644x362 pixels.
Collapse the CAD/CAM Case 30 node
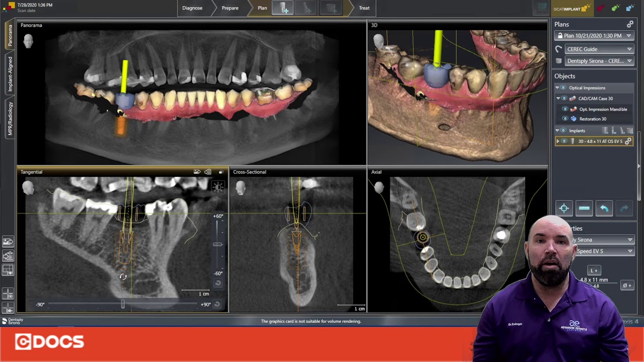coord(558,99)
